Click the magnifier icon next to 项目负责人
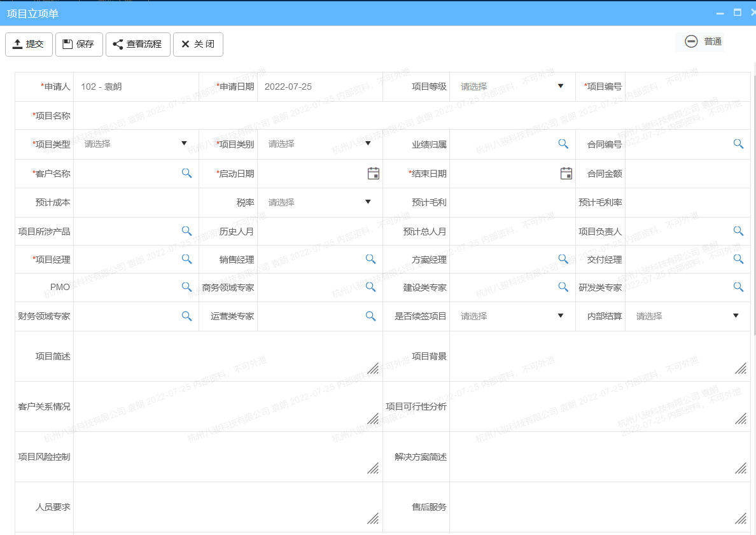Screen dimensions: 756x535 [x=738, y=231]
